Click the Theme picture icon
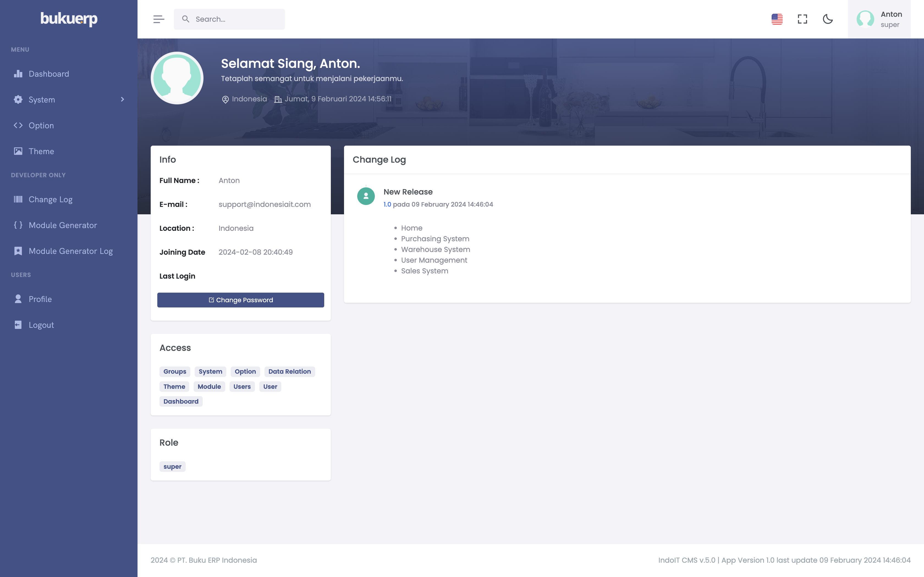The height and width of the screenshot is (577, 924). [18, 151]
